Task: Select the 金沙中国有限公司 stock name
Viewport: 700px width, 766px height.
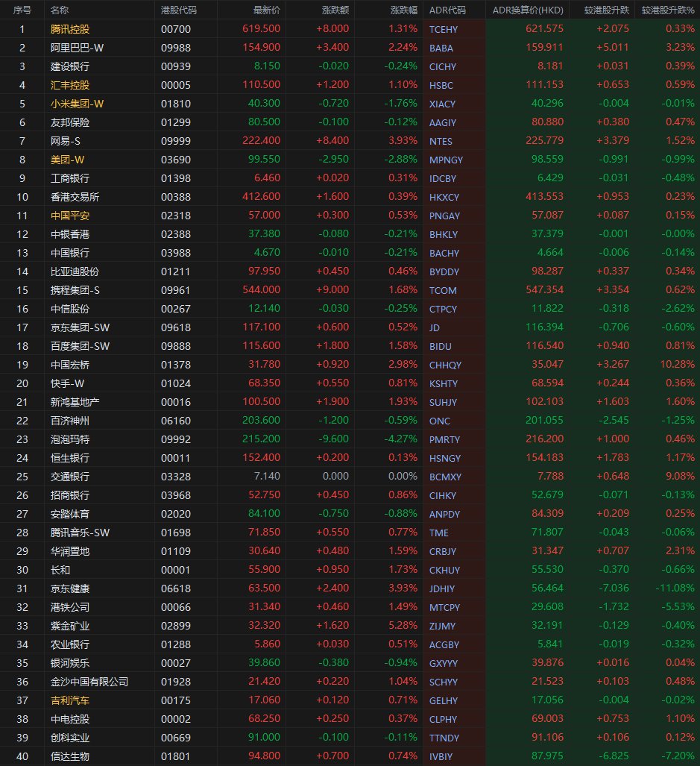Action: point(89,682)
